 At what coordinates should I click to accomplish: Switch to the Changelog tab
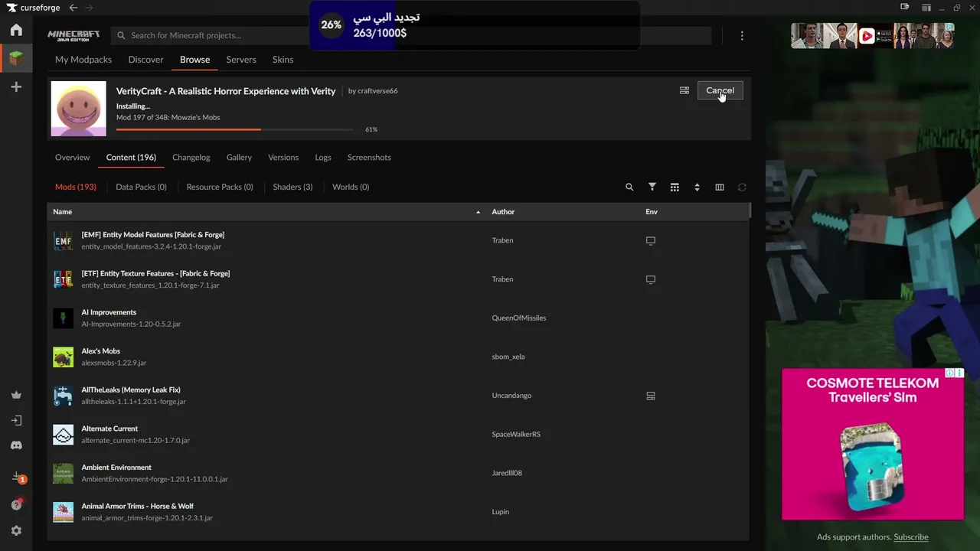pyautogui.click(x=191, y=157)
